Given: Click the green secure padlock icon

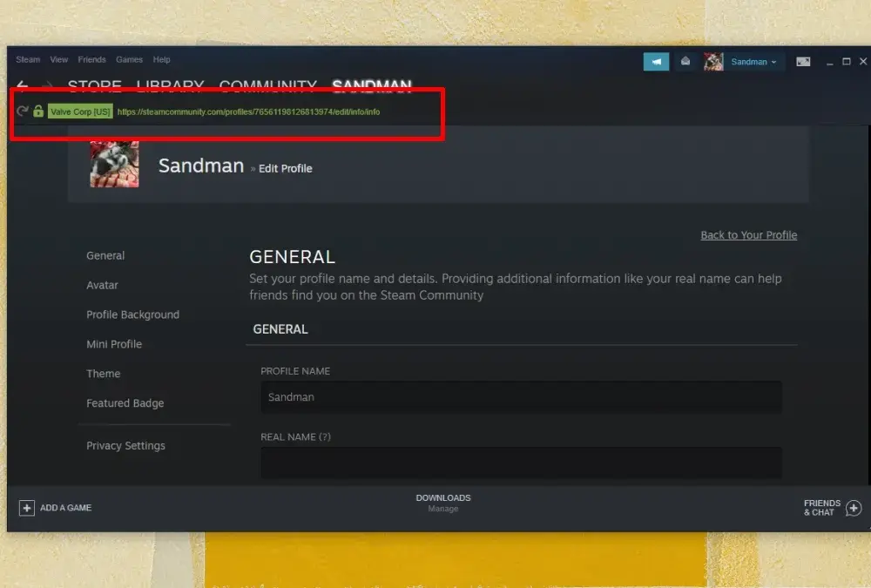Looking at the screenshot, I should pyautogui.click(x=38, y=112).
